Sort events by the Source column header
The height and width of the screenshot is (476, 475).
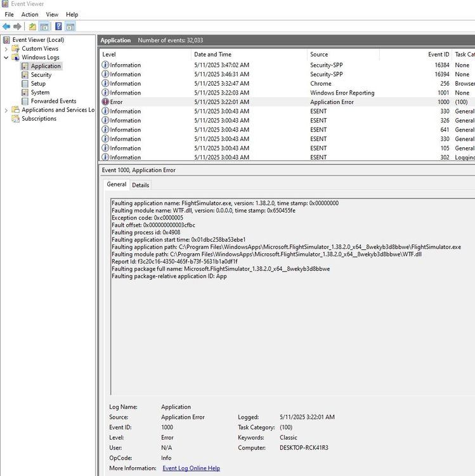click(x=319, y=55)
